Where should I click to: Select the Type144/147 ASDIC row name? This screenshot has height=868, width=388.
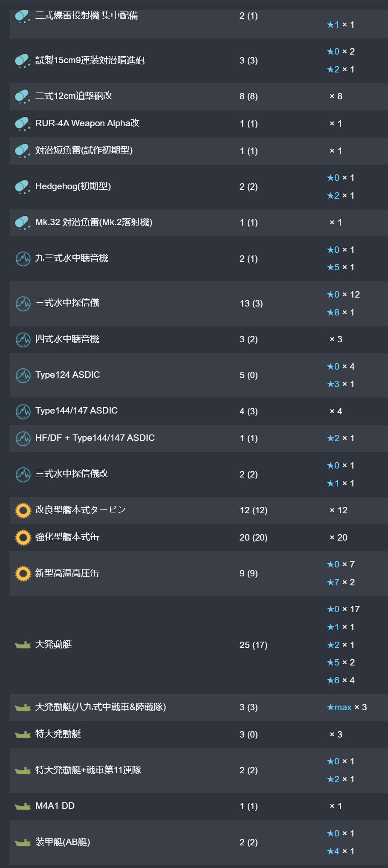[x=76, y=411]
